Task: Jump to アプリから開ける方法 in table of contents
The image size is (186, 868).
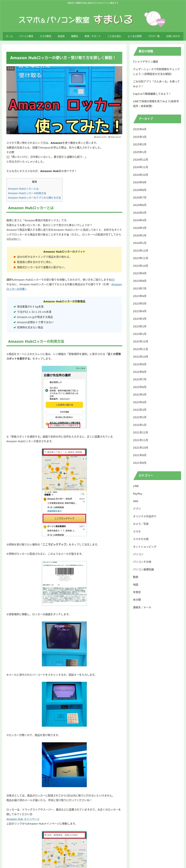Action: [34, 198]
